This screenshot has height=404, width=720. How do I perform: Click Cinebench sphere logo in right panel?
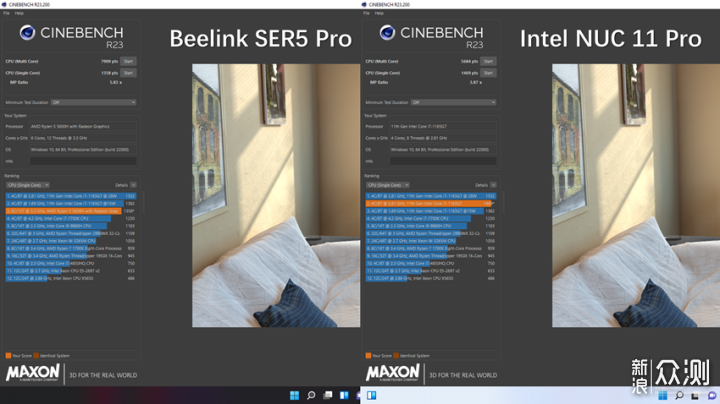(x=387, y=33)
